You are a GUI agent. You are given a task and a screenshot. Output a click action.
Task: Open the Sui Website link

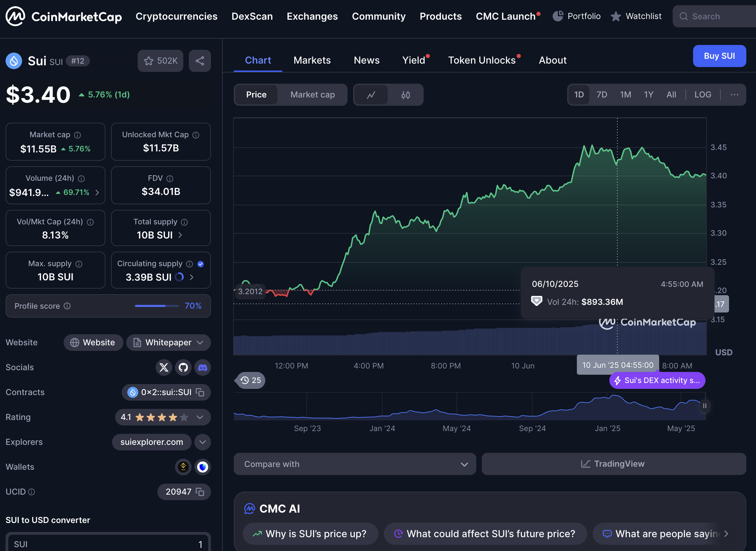pos(93,343)
